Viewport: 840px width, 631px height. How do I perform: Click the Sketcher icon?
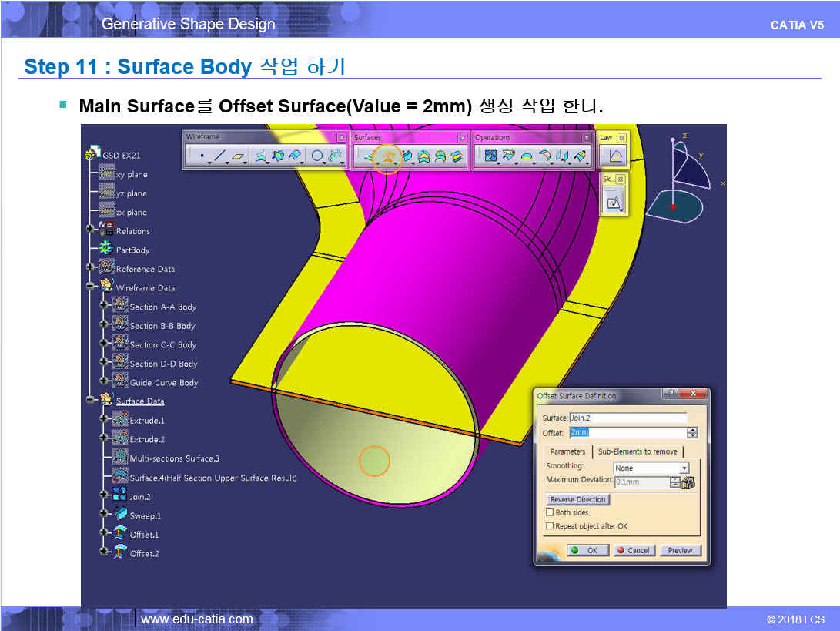[x=614, y=203]
